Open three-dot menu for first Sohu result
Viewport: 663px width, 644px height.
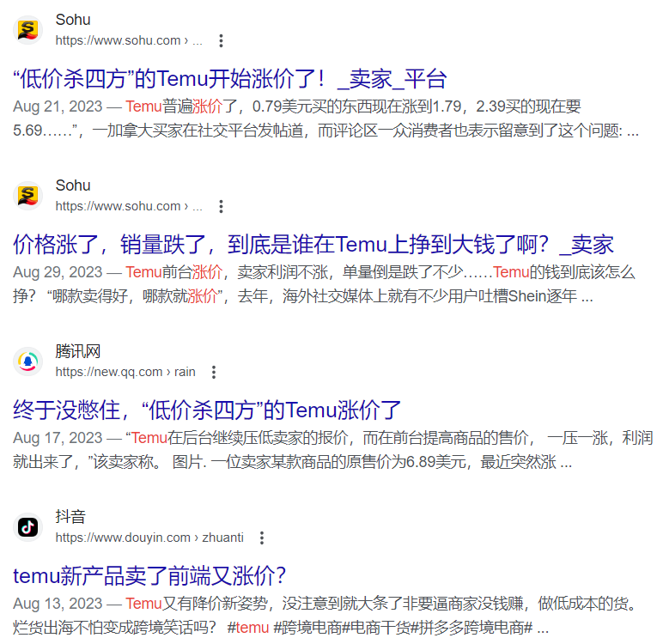point(221,40)
